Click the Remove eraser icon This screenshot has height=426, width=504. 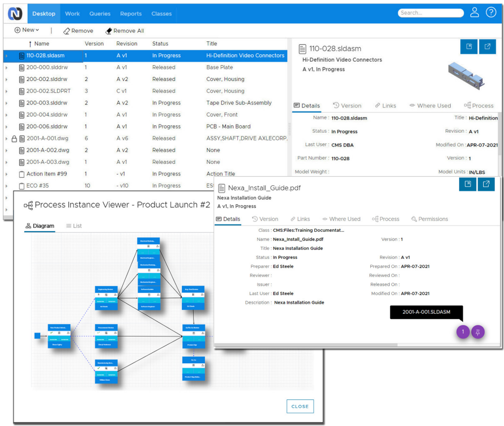(67, 31)
